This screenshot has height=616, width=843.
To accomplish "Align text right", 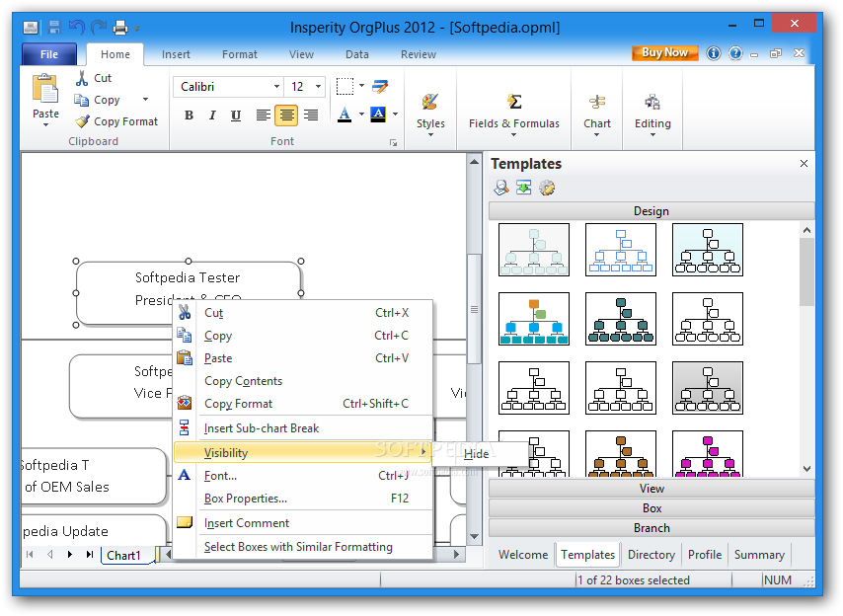I will (311, 115).
